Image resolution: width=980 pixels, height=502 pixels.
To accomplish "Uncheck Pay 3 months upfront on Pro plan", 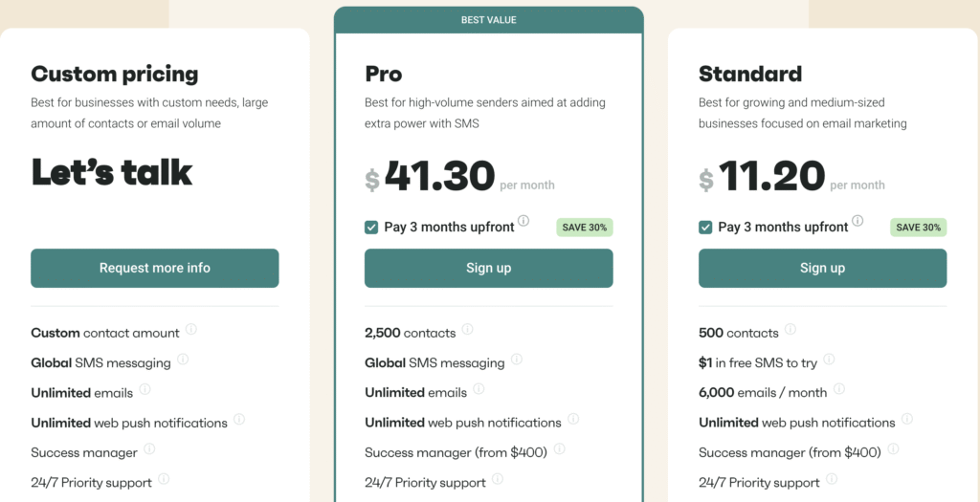I will coord(371,228).
